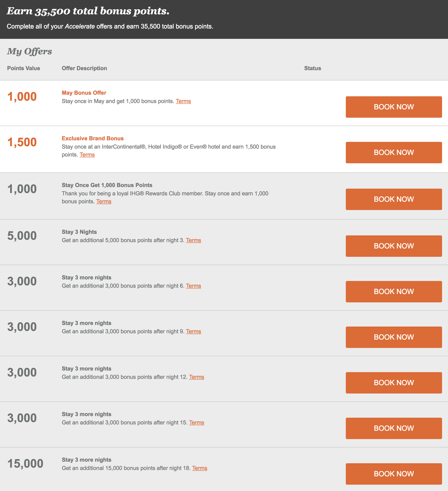Click BOOK NOW for Exclusive Brand Bonus
This screenshot has width=448, height=491.
pos(394,152)
